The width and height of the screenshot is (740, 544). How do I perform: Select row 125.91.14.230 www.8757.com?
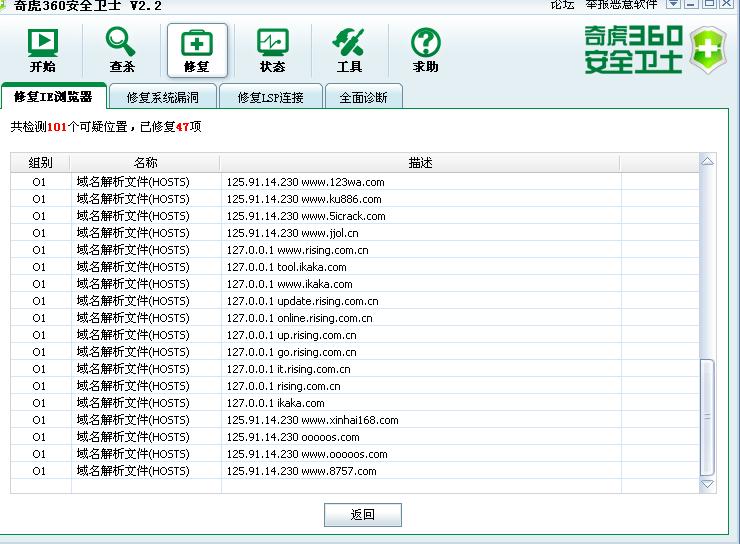tap(355, 471)
